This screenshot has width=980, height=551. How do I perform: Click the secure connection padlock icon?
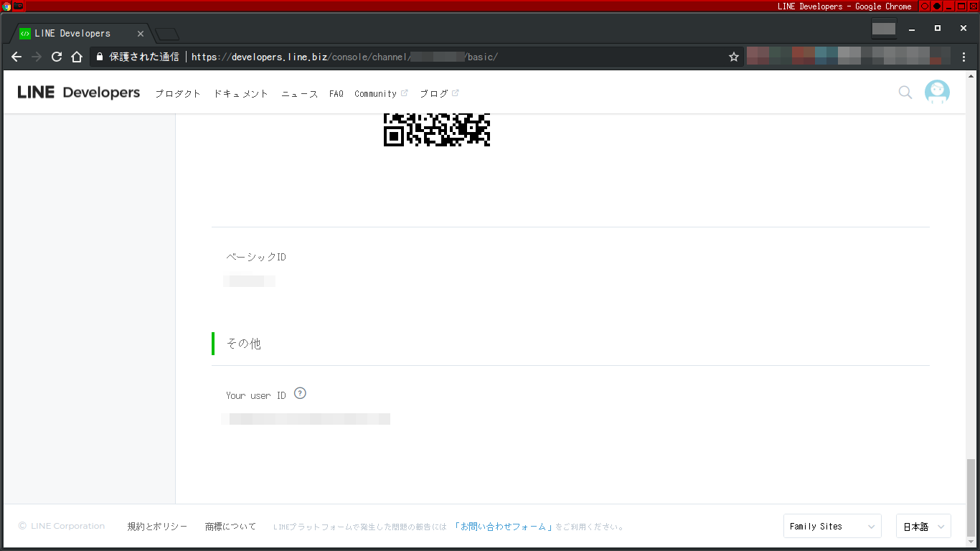(x=98, y=57)
